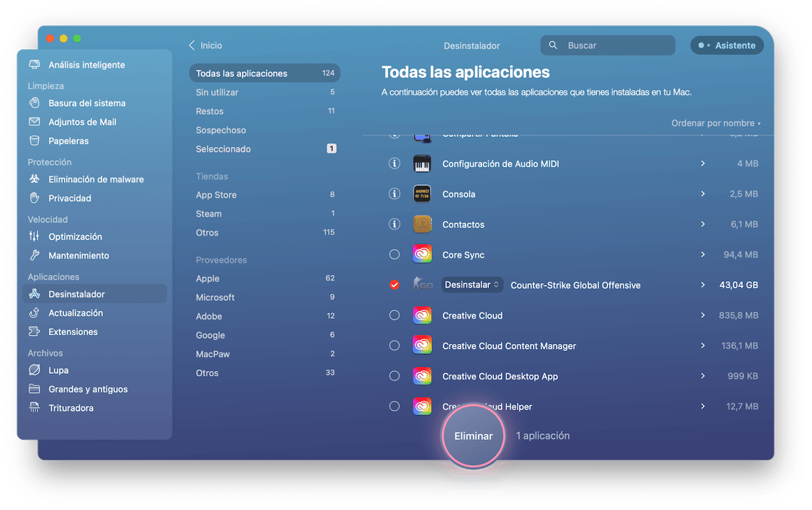Filter by Steam store
Image resolution: width=812 pixels, height=510 pixels.
click(x=265, y=214)
